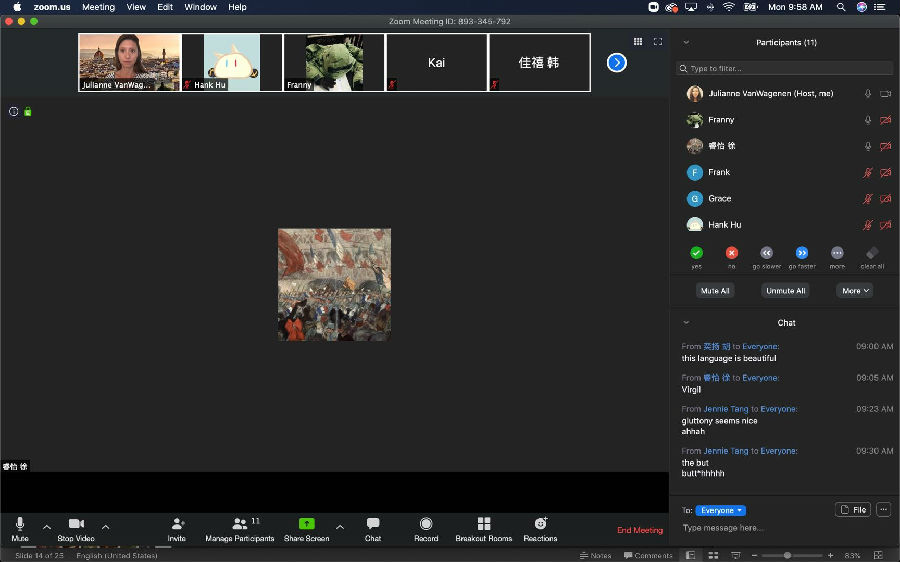The height and width of the screenshot is (562, 900).
Task: Toggle Frank's video icon in participants list
Action: pos(886,172)
